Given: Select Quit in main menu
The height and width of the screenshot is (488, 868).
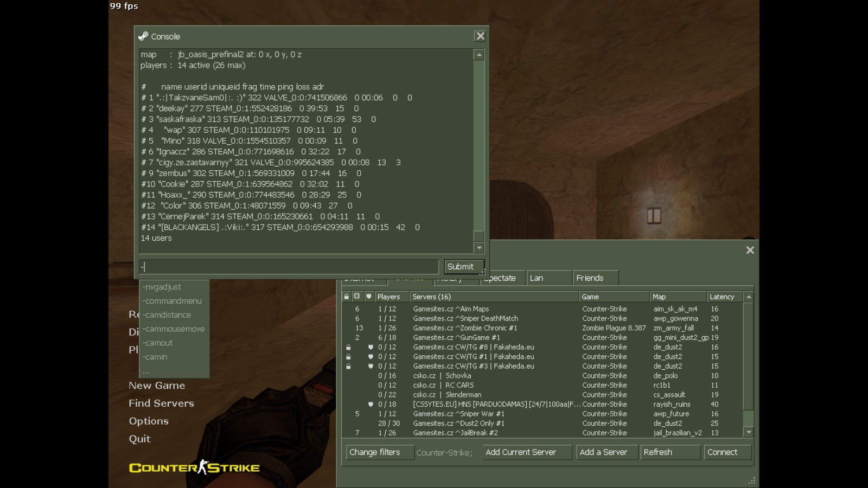Looking at the screenshot, I should pos(139,439).
